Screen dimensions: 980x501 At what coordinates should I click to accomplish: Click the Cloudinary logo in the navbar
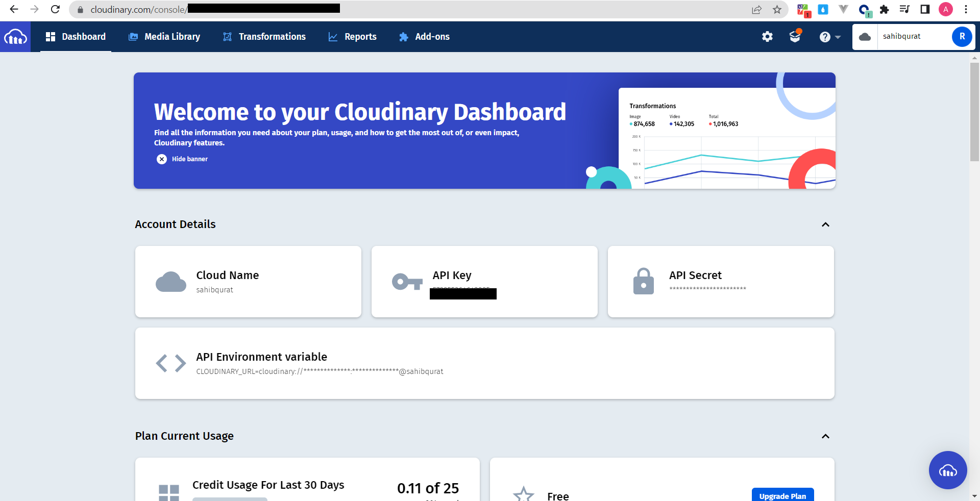(15, 36)
